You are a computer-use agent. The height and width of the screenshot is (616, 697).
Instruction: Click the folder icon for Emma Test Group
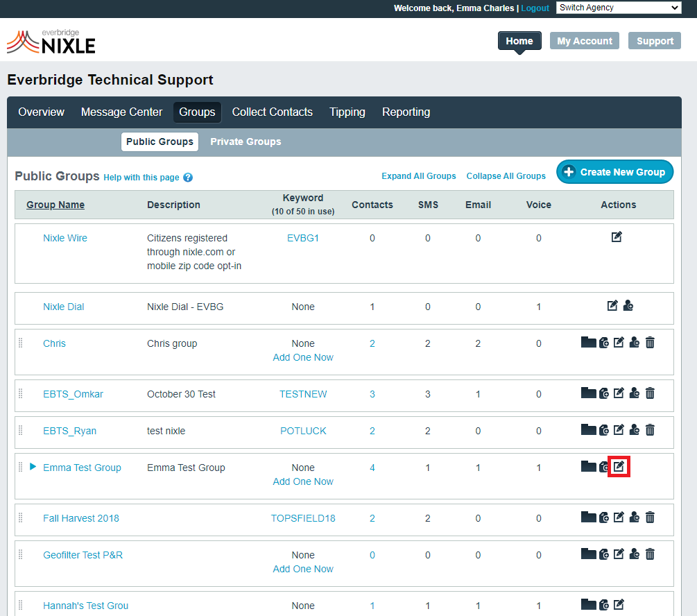(x=589, y=467)
